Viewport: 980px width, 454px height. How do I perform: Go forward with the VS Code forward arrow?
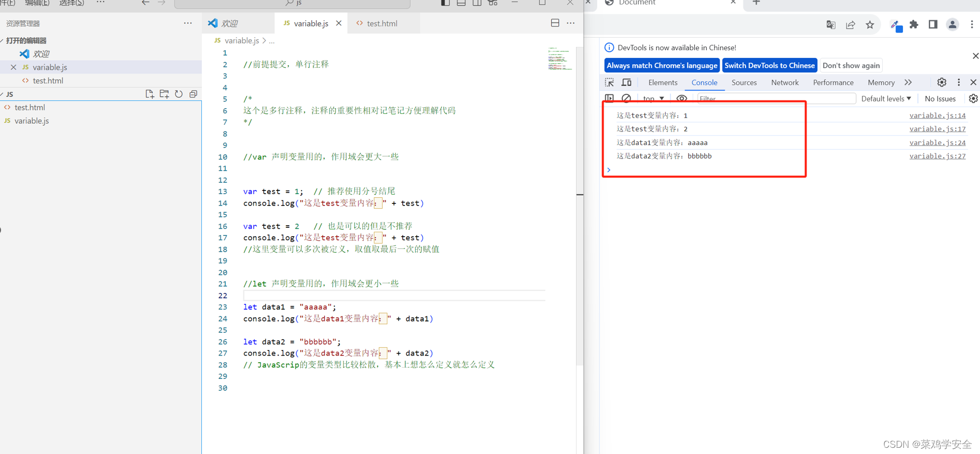click(162, 3)
